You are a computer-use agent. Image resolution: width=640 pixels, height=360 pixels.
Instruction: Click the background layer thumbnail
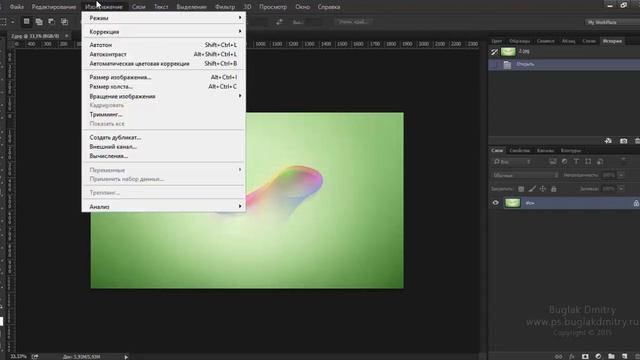coord(512,203)
